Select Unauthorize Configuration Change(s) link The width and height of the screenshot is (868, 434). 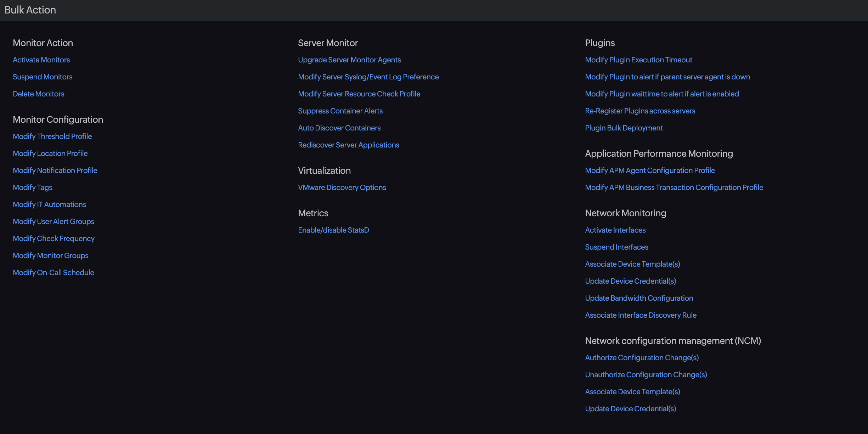coord(646,375)
